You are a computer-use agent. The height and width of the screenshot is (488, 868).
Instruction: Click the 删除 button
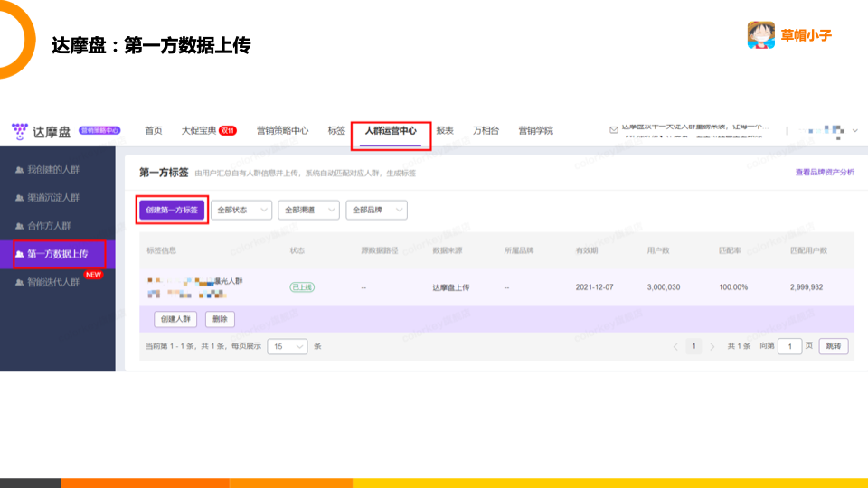point(220,319)
